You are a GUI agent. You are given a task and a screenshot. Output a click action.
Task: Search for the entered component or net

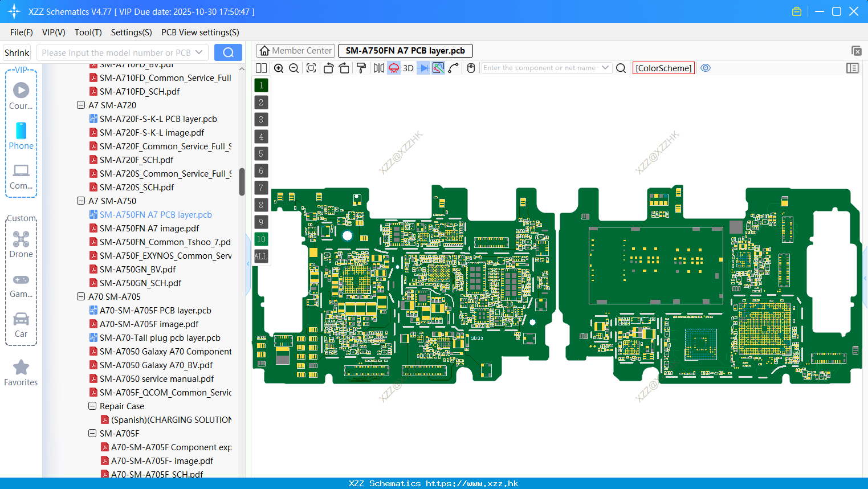tap(621, 68)
